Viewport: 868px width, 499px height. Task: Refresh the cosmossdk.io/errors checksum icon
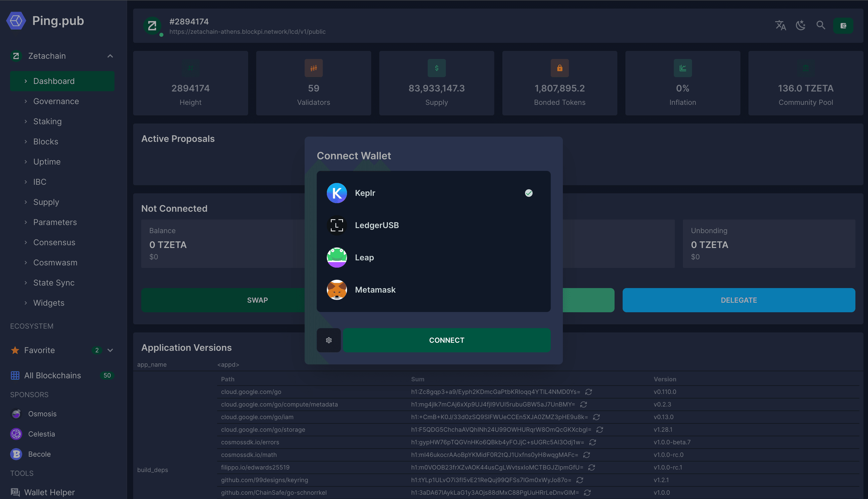coord(593,442)
